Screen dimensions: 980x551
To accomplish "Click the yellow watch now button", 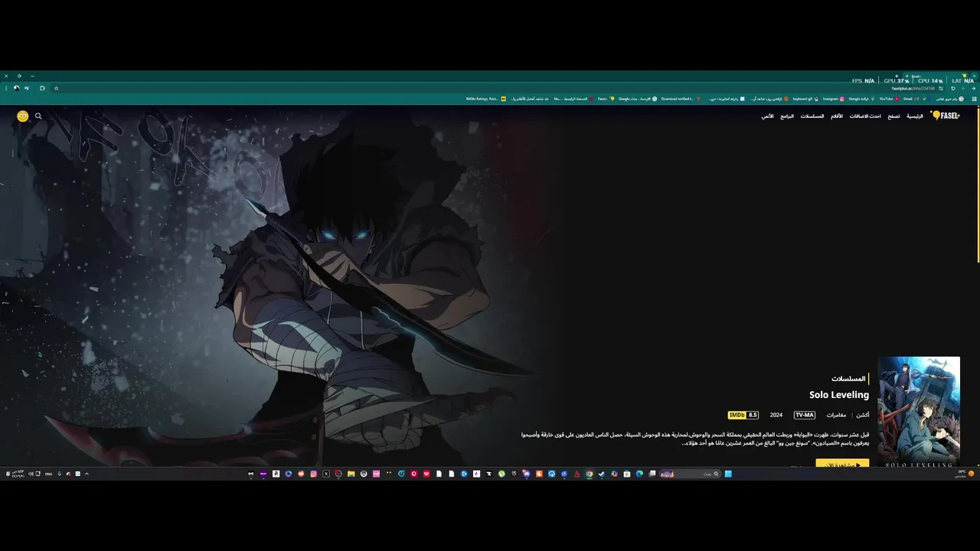I will pyautogui.click(x=842, y=465).
